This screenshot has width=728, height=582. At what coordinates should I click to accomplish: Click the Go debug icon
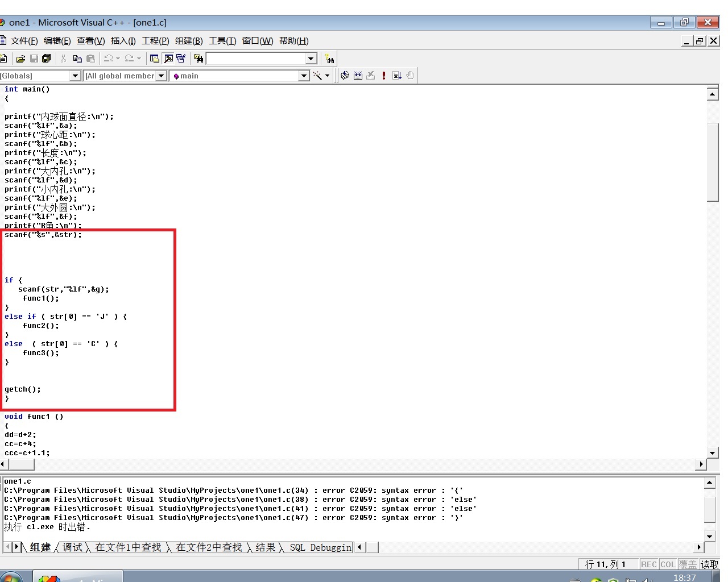coord(397,76)
